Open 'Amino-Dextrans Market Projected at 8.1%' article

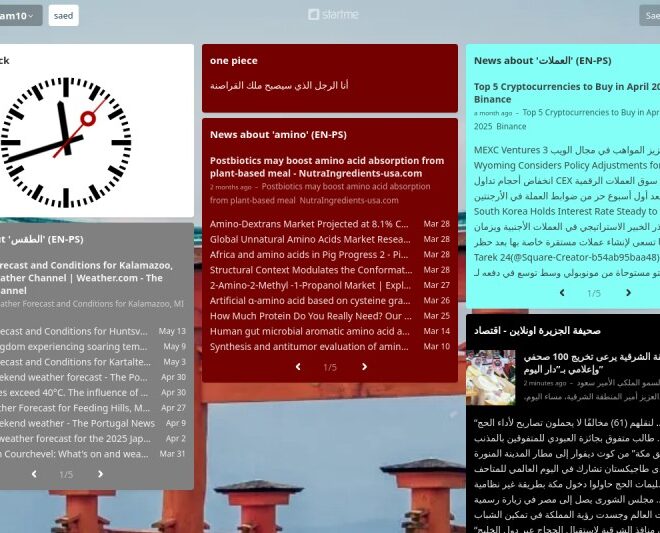[x=309, y=224]
